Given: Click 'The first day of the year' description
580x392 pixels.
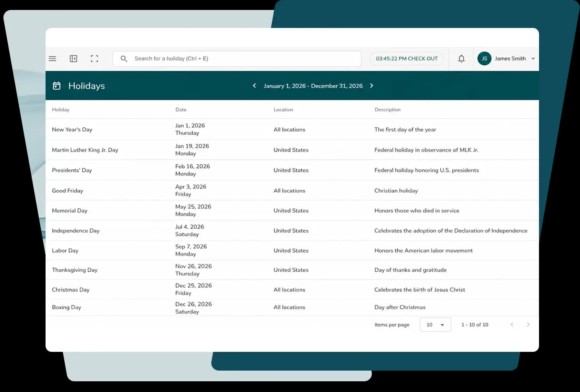Looking at the screenshot, I should (405, 130).
